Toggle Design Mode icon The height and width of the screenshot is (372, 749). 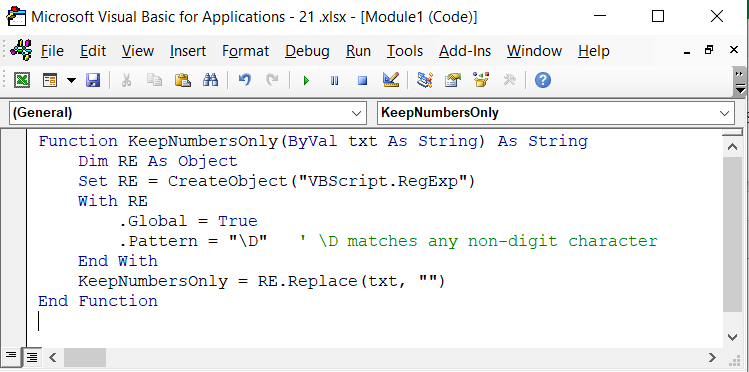(391, 80)
